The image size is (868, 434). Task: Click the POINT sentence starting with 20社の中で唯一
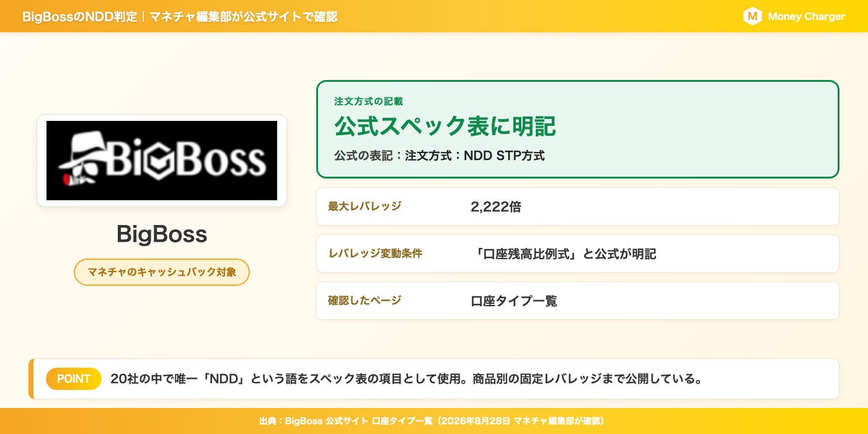click(407, 379)
